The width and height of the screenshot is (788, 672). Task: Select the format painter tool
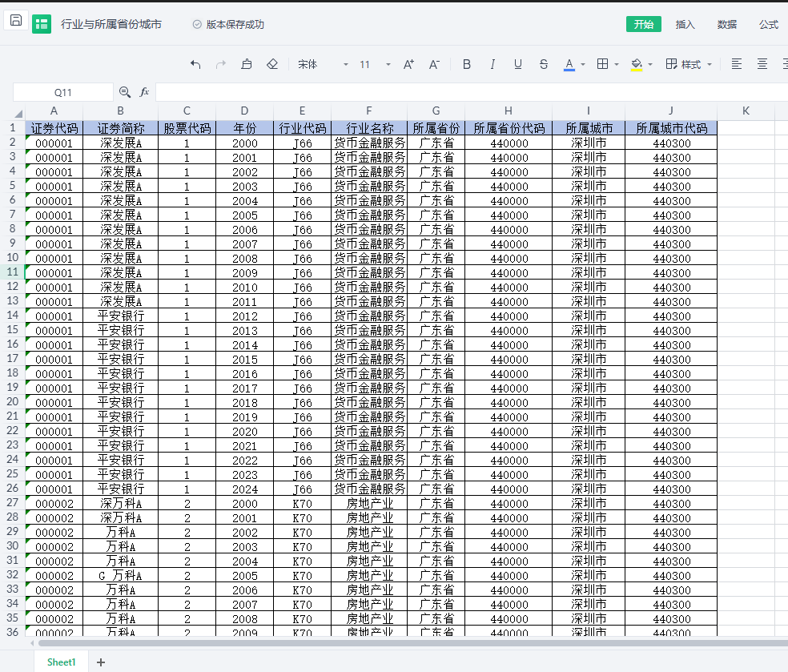coord(247,64)
